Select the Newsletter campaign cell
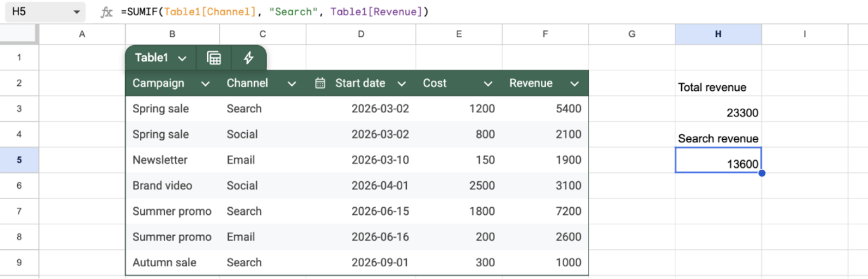The width and height of the screenshot is (868, 279). pyautogui.click(x=172, y=160)
